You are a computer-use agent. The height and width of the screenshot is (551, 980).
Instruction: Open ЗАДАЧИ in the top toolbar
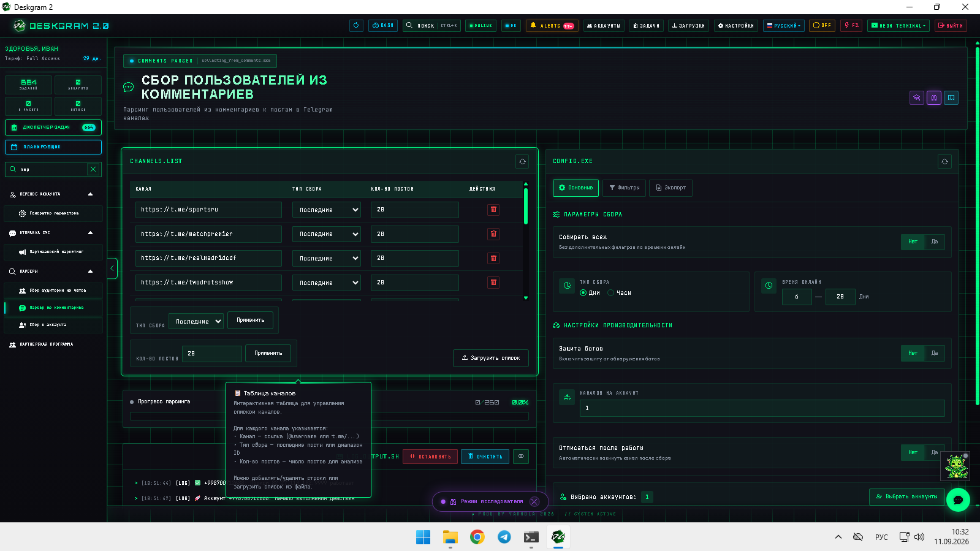(x=646, y=26)
